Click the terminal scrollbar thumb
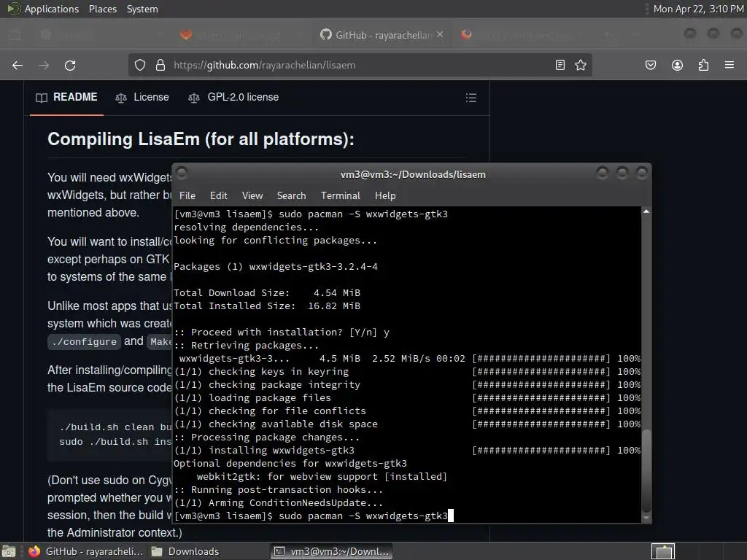The height and width of the screenshot is (560, 747). tap(646, 470)
